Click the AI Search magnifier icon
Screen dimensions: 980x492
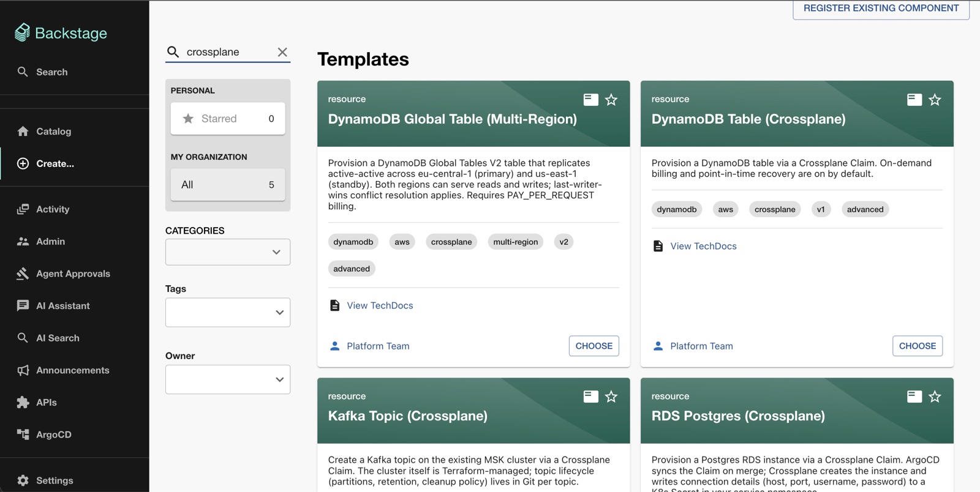23,338
